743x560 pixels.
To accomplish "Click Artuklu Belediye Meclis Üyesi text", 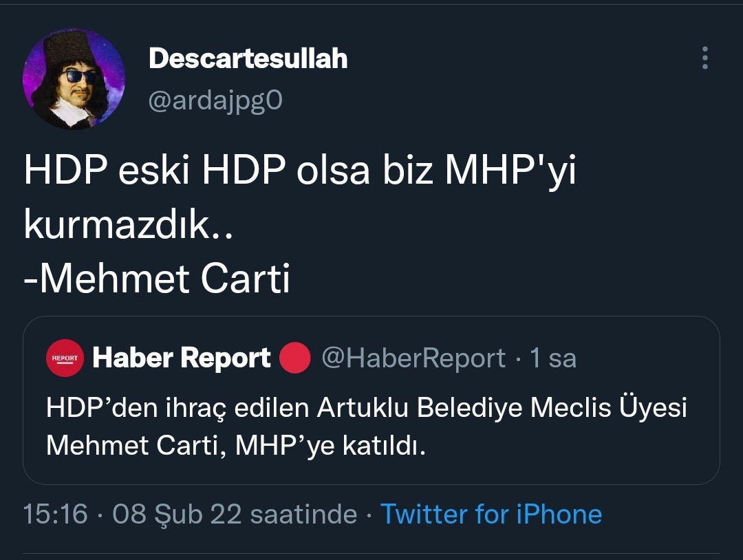I will click(x=502, y=407).
